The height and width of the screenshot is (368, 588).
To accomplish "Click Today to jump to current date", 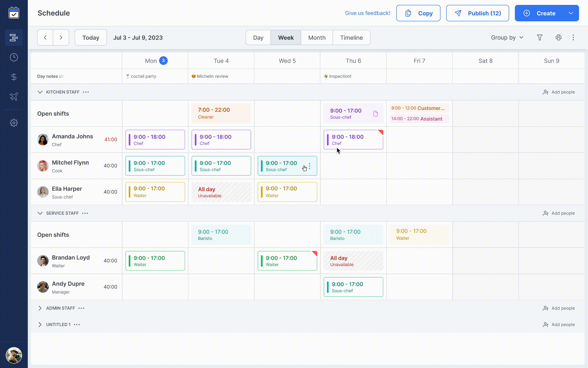I will (x=91, y=37).
